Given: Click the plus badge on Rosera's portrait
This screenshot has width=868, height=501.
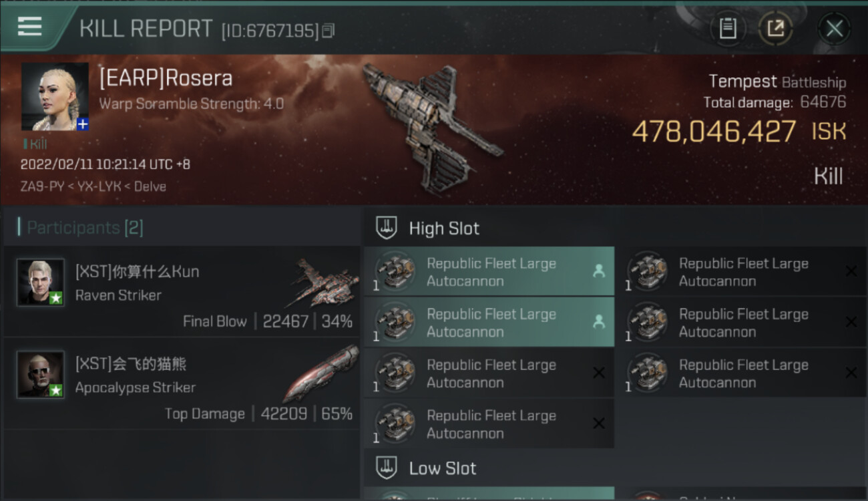Looking at the screenshot, I should click(x=82, y=124).
